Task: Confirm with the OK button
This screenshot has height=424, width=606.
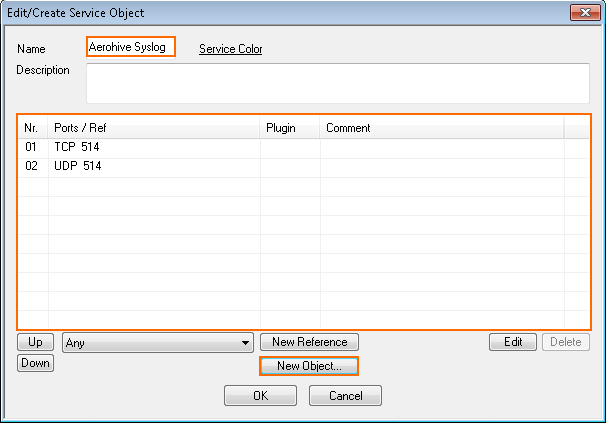Action: click(260, 395)
